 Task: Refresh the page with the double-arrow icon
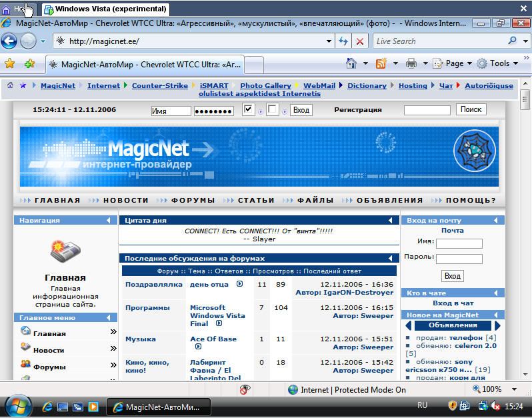343,41
